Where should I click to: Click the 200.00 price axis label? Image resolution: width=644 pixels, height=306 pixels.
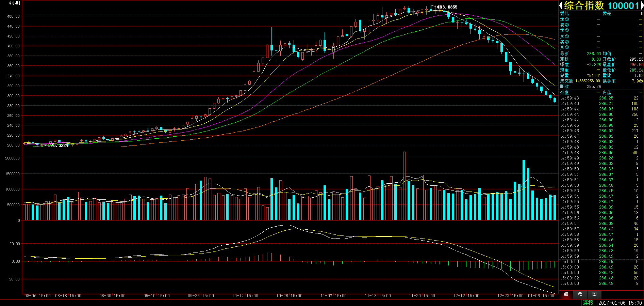[13, 145]
